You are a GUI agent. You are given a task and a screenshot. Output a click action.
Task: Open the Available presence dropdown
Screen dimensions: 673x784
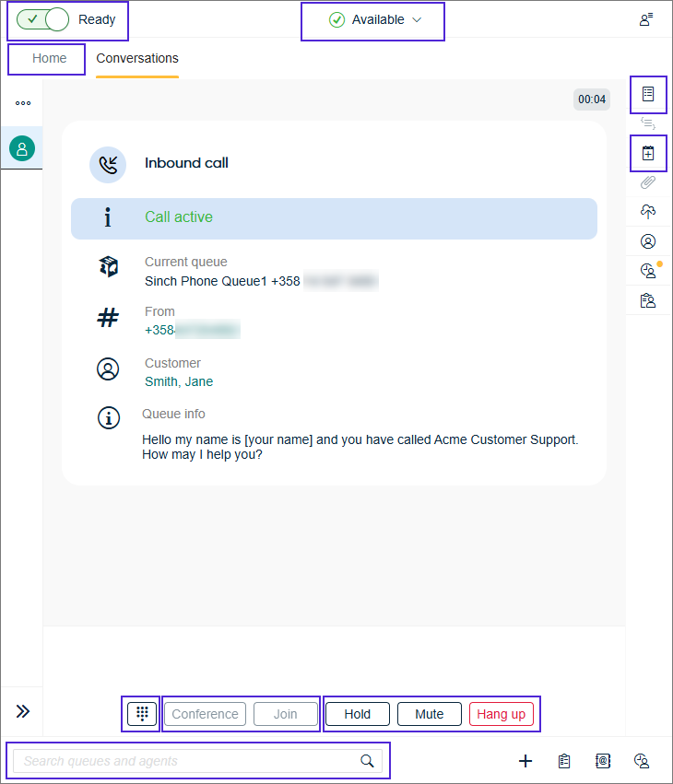coord(376,20)
